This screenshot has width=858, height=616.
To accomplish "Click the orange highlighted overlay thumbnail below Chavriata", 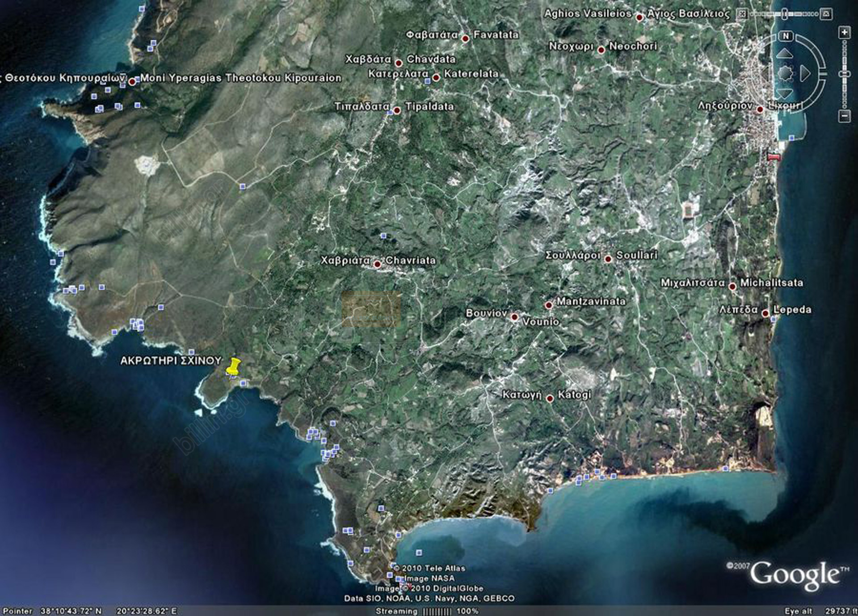I will tap(371, 309).
